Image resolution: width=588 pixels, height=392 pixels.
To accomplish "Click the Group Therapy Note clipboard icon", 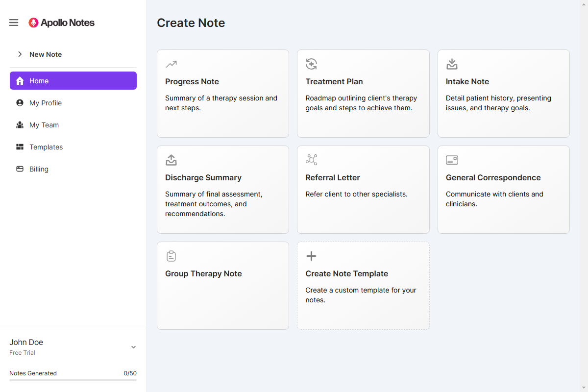I will pyautogui.click(x=171, y=256).
